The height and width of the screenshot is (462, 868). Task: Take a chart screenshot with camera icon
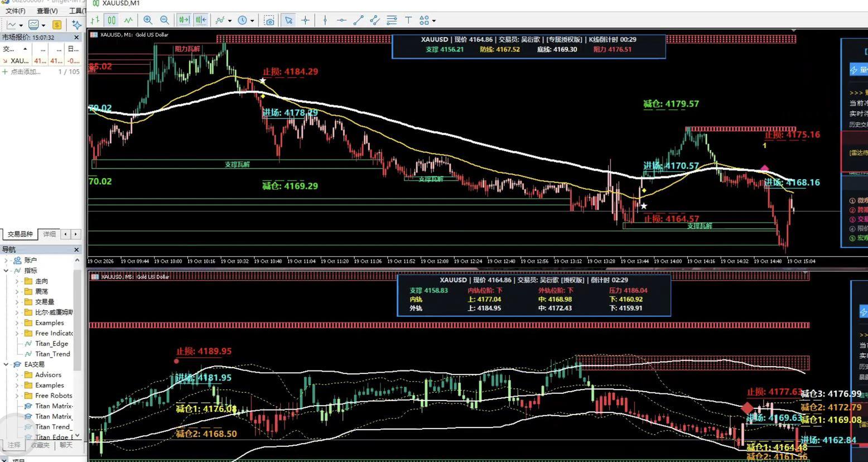269,21
